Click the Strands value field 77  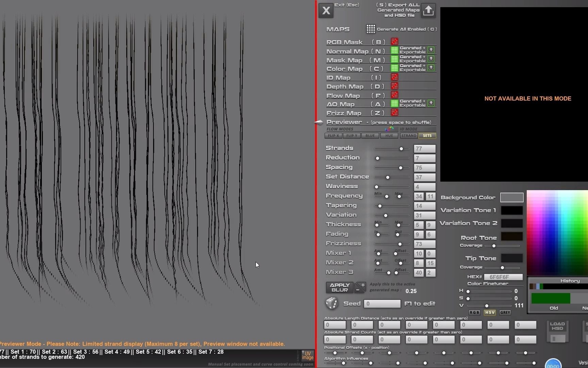(425, 149)
